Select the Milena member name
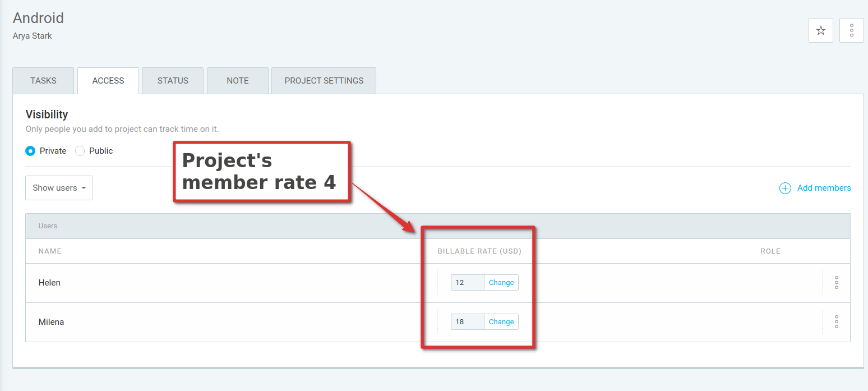This screenshot has width=868, height=391. pos(51,322)
